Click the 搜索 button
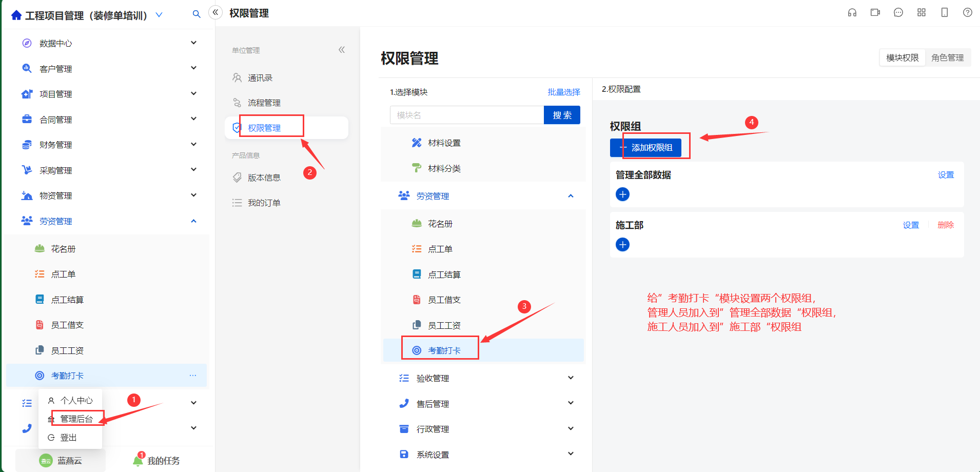The image size is (980, 472). point(562,115)
